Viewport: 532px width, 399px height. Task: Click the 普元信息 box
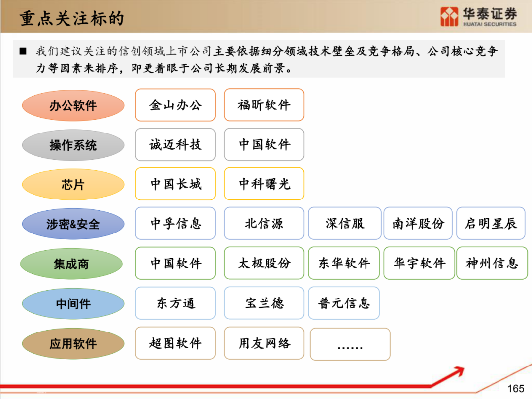tap(344, 303)
